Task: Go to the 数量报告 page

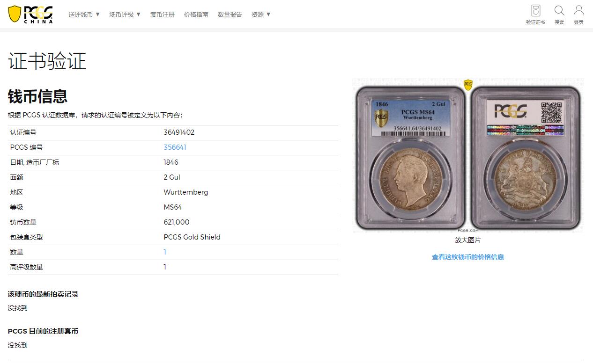Action: pyautogui.click(x=230, y=15)
